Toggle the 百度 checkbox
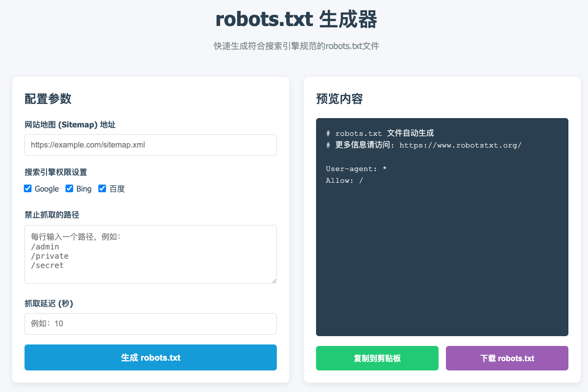The image size is (588, 392). 102,189
